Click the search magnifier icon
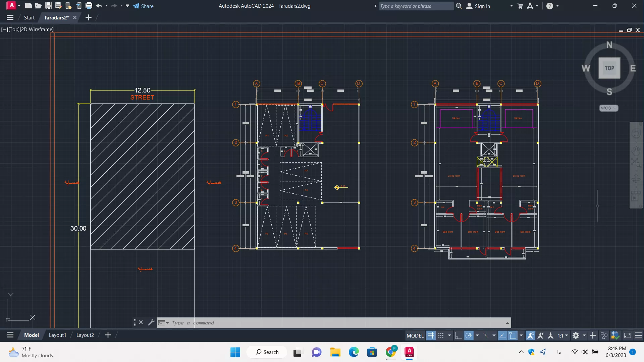The height and width of the screenshot is (362, 644). pyautogui.click(x=459, y=6)
